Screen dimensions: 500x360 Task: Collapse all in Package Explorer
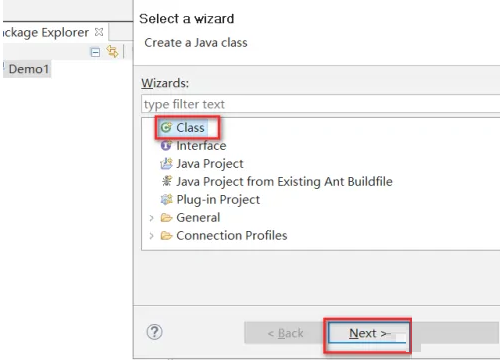95,52
